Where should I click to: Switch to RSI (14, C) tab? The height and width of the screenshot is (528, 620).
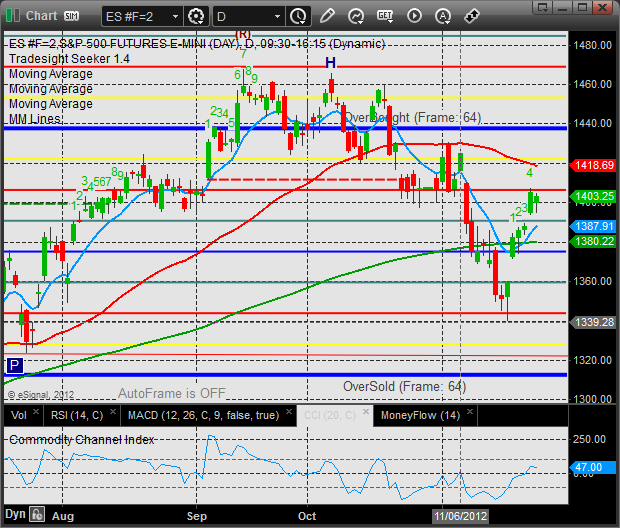(77, 416)
